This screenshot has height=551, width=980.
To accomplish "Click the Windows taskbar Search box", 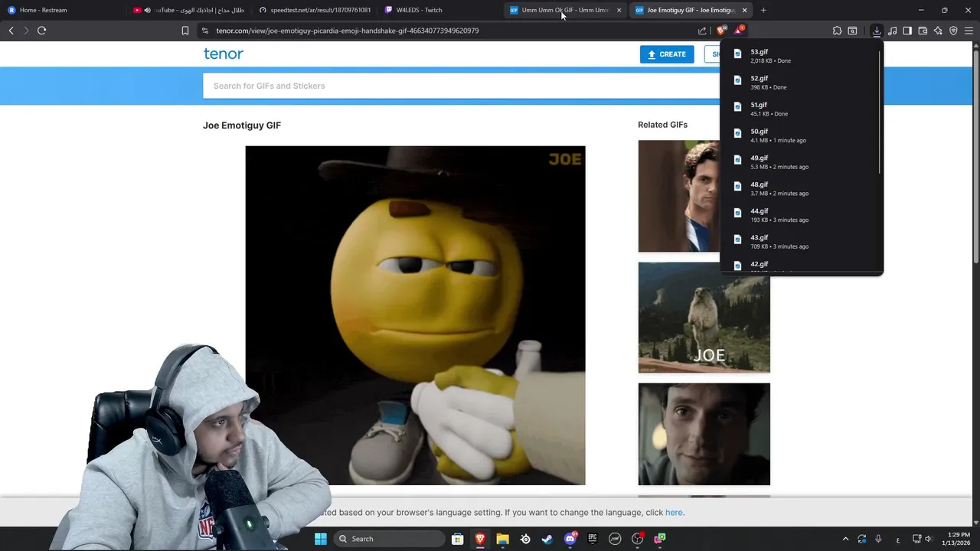I will pos(390,539).
